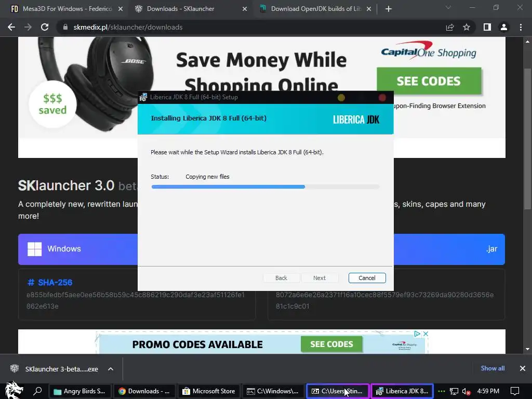
Task: Click the red close dot on installer
Action: 382,98
